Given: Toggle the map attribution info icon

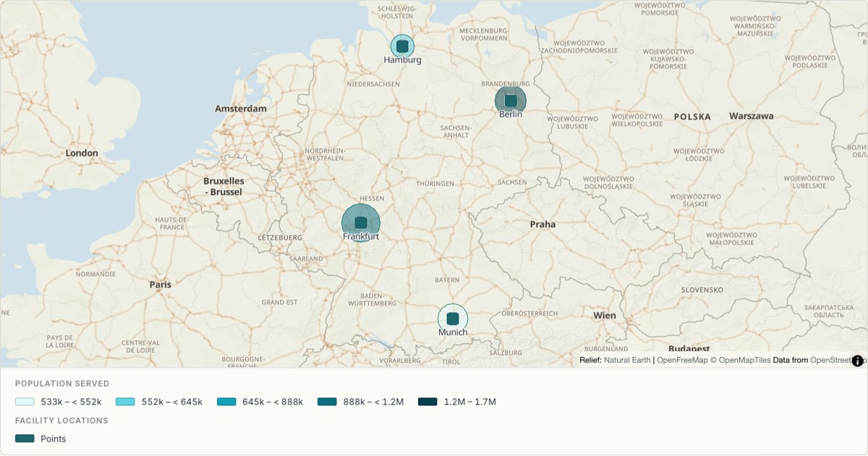Looking at the screenshot, I should [858, 360].
